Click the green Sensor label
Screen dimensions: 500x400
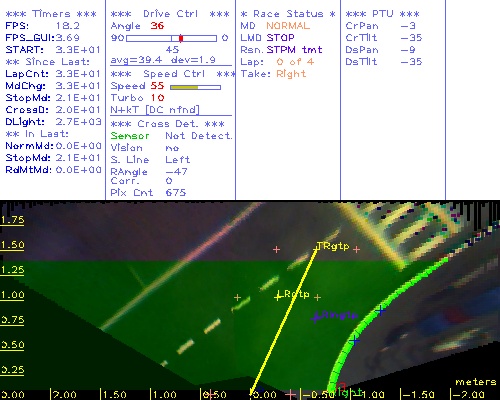130,136
